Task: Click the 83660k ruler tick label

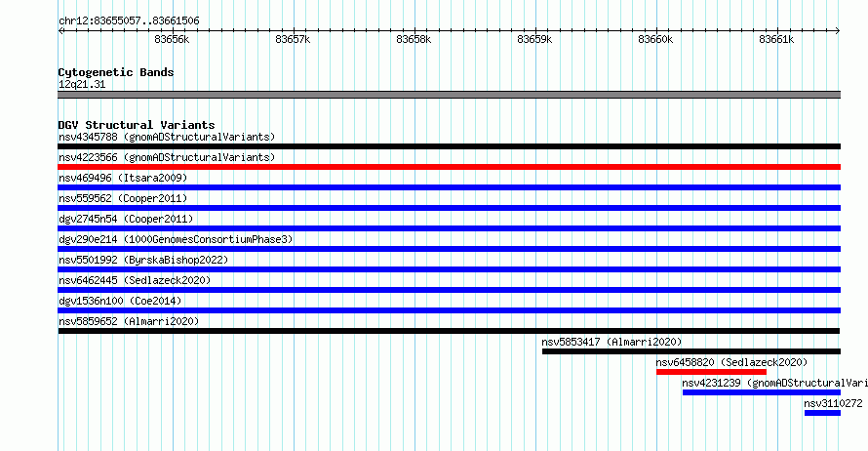Action: pyautogui.click(x=655, y=39)
